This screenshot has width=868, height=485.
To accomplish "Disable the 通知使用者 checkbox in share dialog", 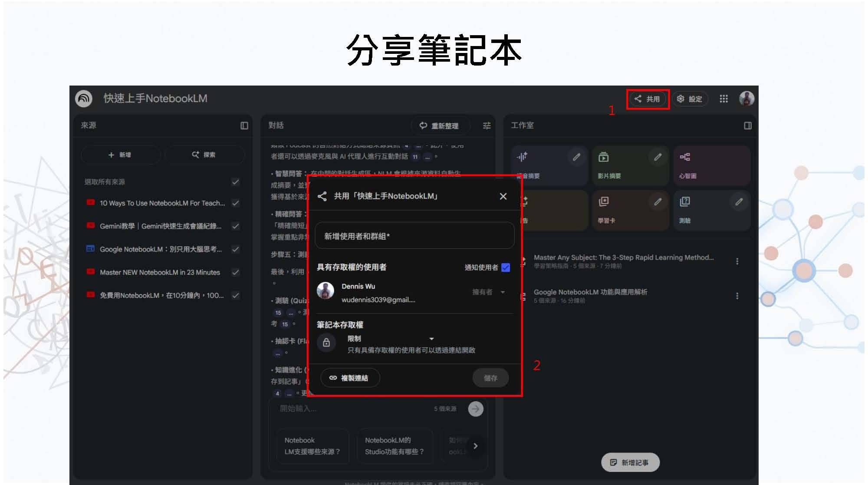I will click(x=505, y=268).
